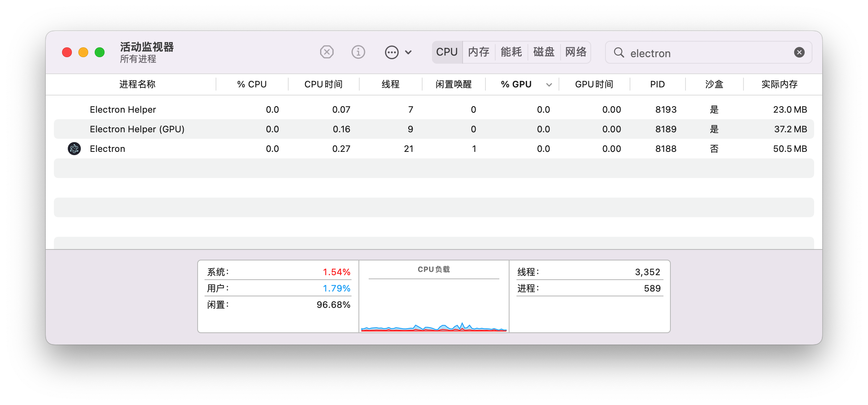Screen dimensions: 868x405
Task: Click the stop process (X) icon
Action: click(x=327, y=52)
